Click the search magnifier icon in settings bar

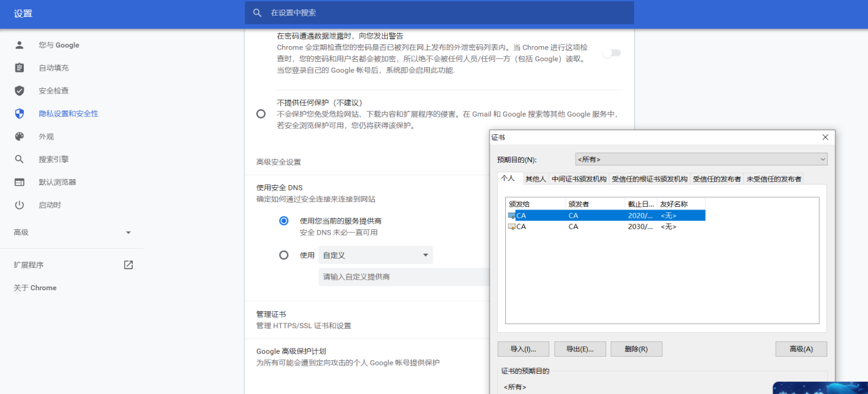coord(257,13)
